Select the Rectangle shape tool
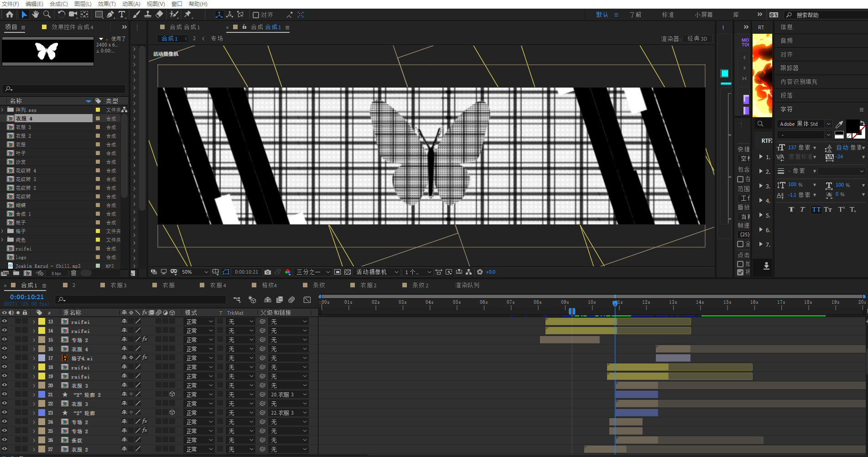 pyautogui.click(x=99, y=15)
